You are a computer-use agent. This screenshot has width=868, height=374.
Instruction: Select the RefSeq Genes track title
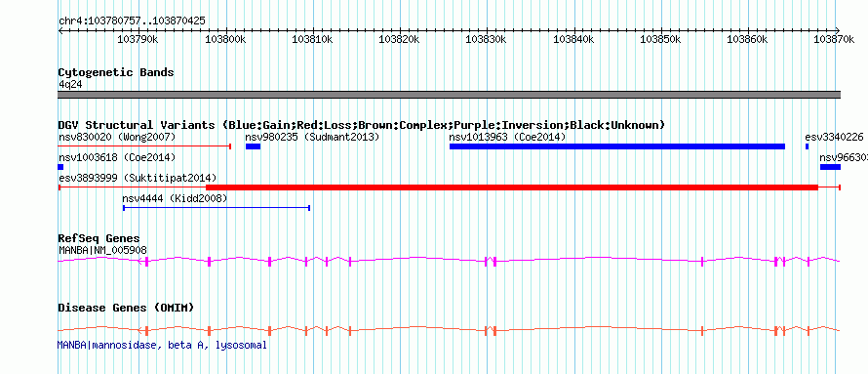pos(99,239)
